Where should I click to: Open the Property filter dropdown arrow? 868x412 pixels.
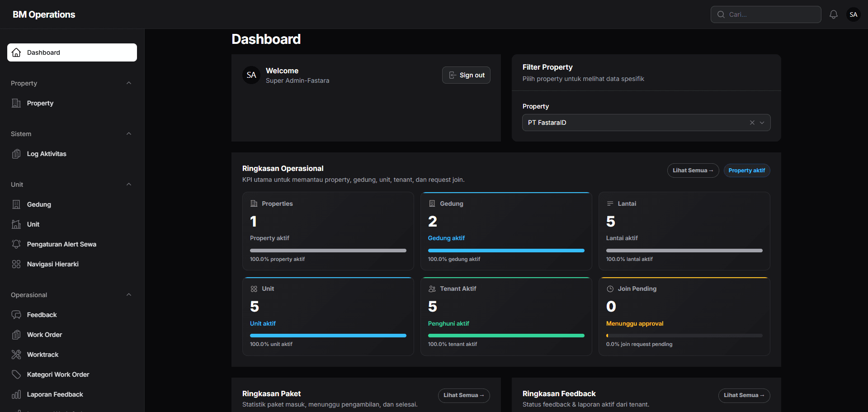762,123
